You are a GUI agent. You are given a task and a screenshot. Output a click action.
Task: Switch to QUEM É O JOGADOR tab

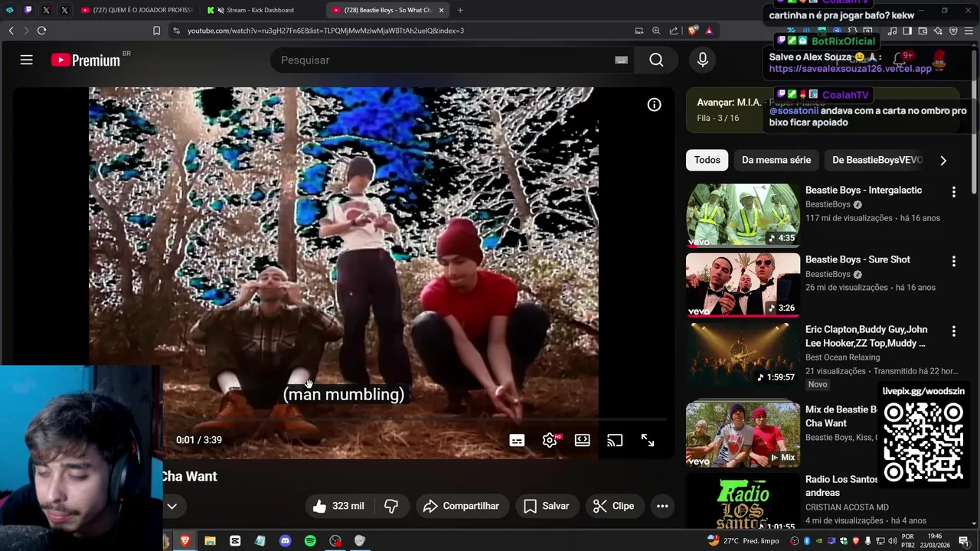[x=136, y=10]
